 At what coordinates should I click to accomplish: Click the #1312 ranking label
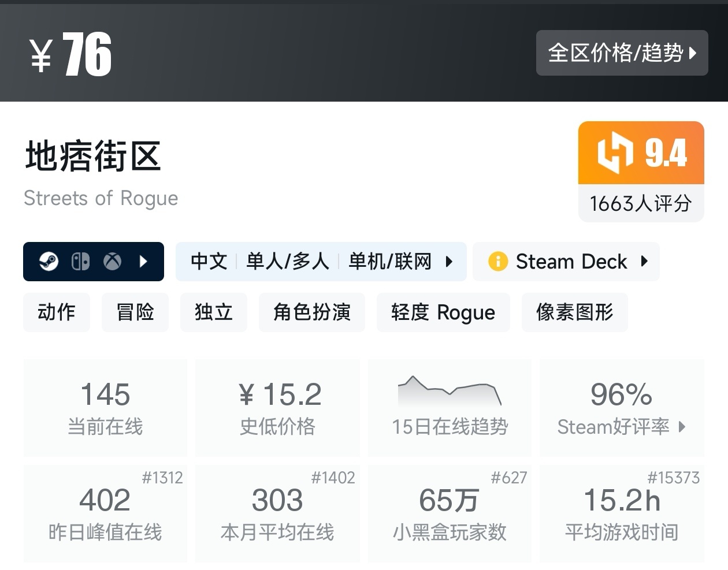(x=162, y=478)
